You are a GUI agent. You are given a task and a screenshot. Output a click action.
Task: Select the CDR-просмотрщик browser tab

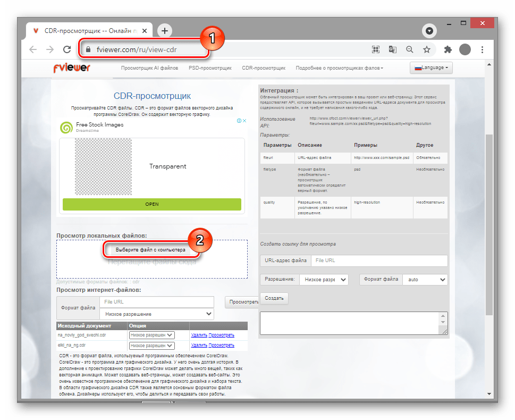(89, 31)
